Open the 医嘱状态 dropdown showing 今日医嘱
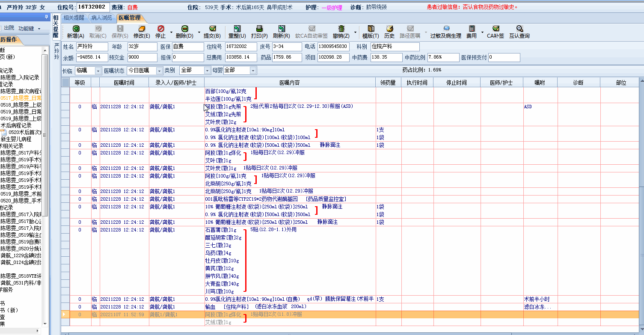This screenshot has height=335, width=644. tap(145, 71)
